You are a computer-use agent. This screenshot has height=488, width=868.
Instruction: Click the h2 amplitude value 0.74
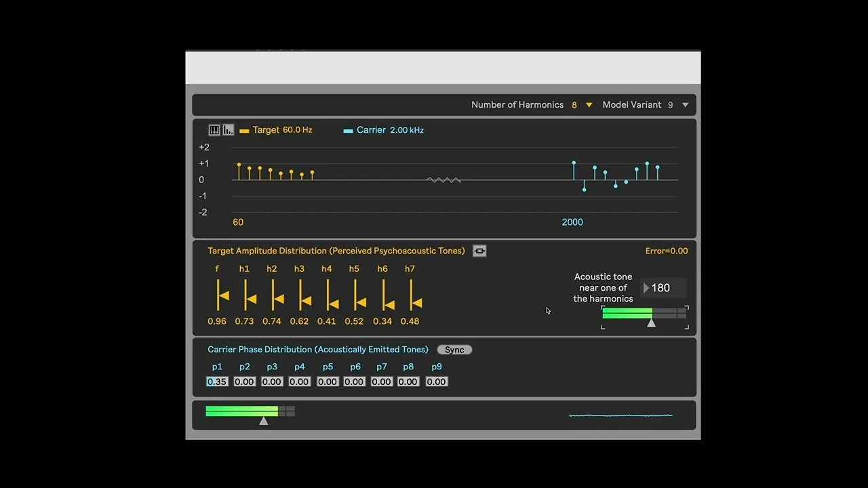(x=272, y=321)
